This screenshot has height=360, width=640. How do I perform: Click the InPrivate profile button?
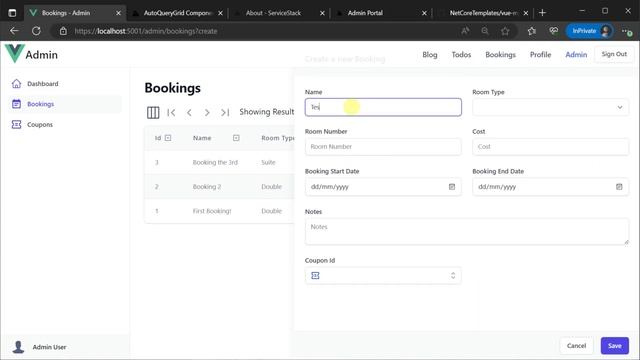coord(590,31)
